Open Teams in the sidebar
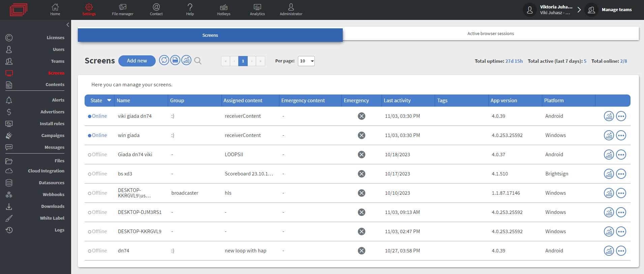Viewport: 644px width, 274px height. tap(35, 61)
